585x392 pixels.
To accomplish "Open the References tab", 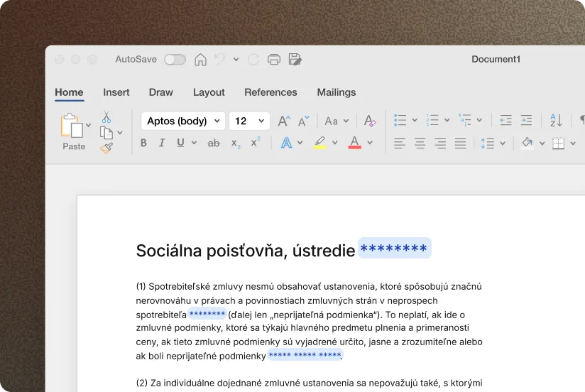I will tap(270, 92).
